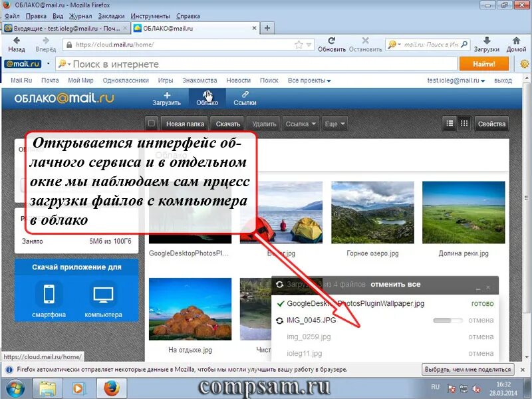The height and width of the screenshot is (399, 532).
Task: Open the test.ioleg@mail.ru account dropdown
Action: click(456, 80)
